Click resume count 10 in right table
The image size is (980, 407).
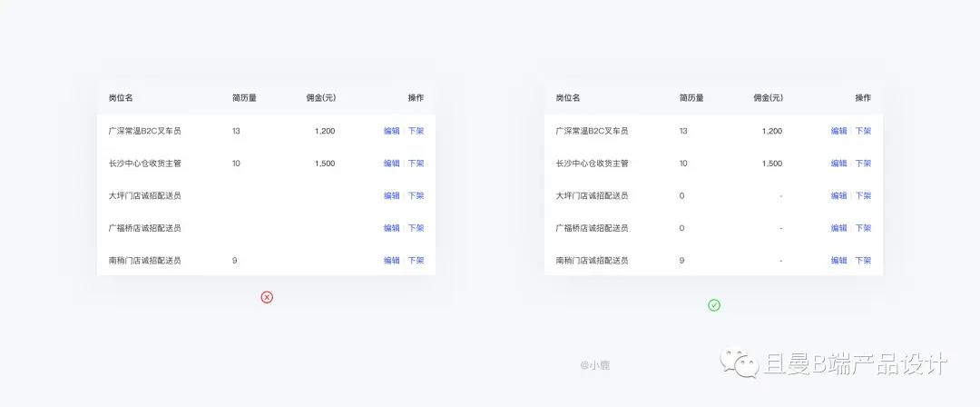coord(683,164)
